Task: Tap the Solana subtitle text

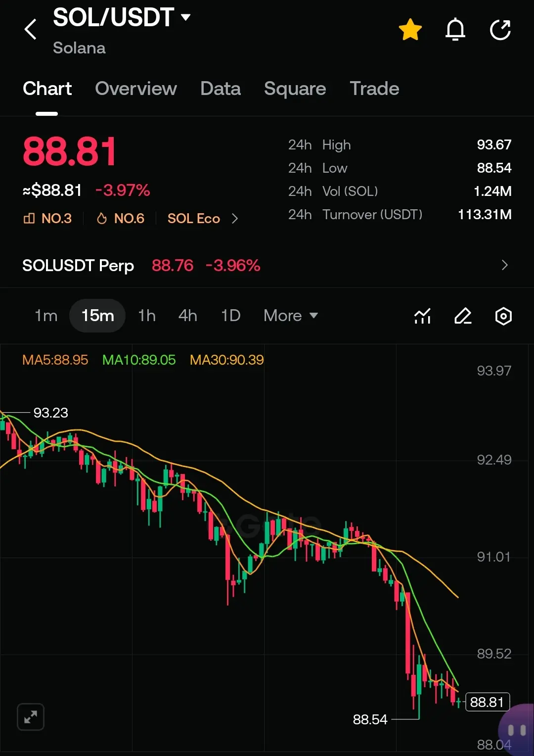Action: [x=79, y=48]
